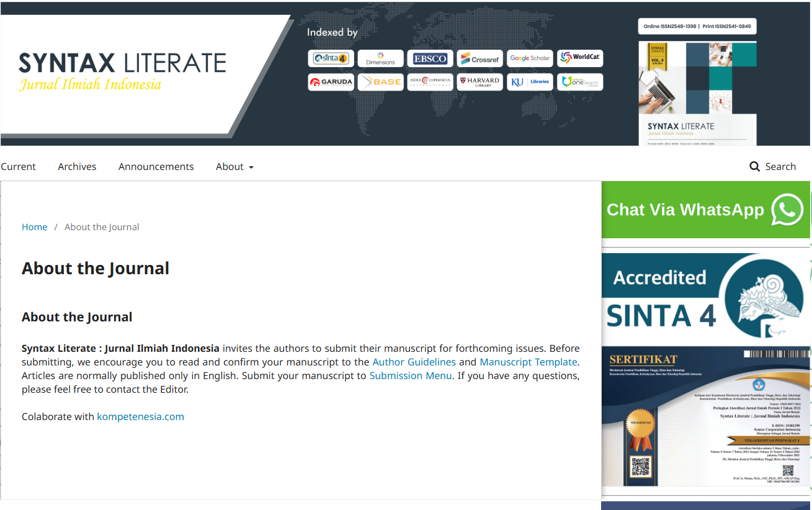Open the BASE index logo
Viewport: 812px width, 510px height.
point(380,82)
